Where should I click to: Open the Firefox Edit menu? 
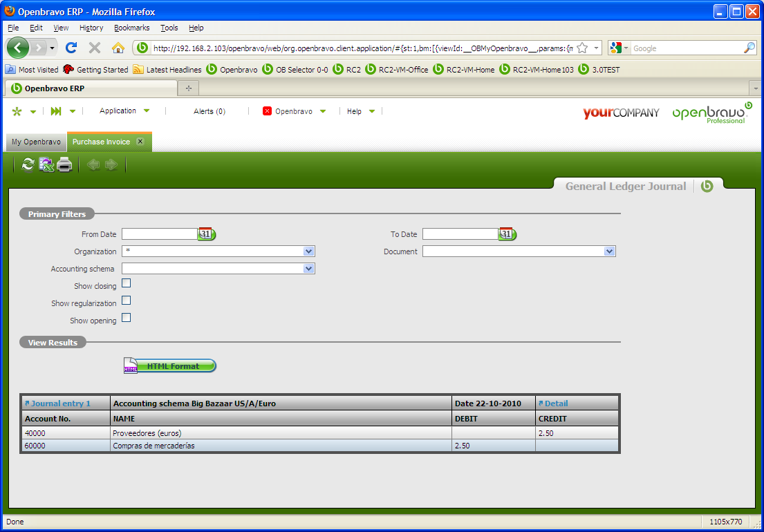pos(36,28)
